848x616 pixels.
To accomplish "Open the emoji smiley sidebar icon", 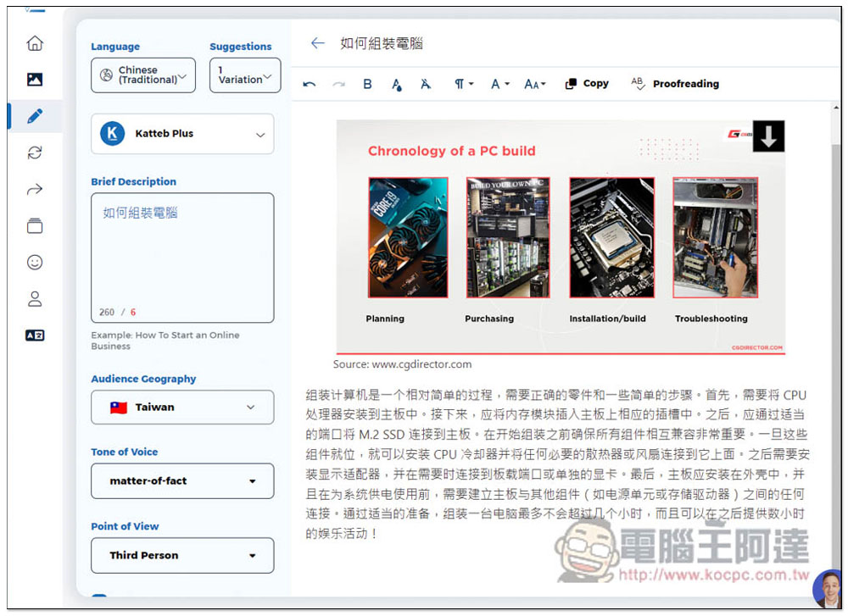I will [35, 262].
